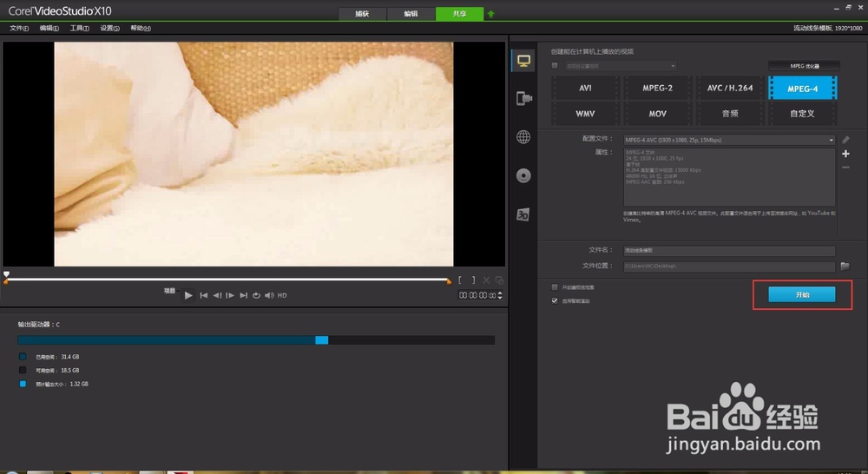Open the 工具 tools menu
The image size is (868, 474).
click(x=80, y=29)
